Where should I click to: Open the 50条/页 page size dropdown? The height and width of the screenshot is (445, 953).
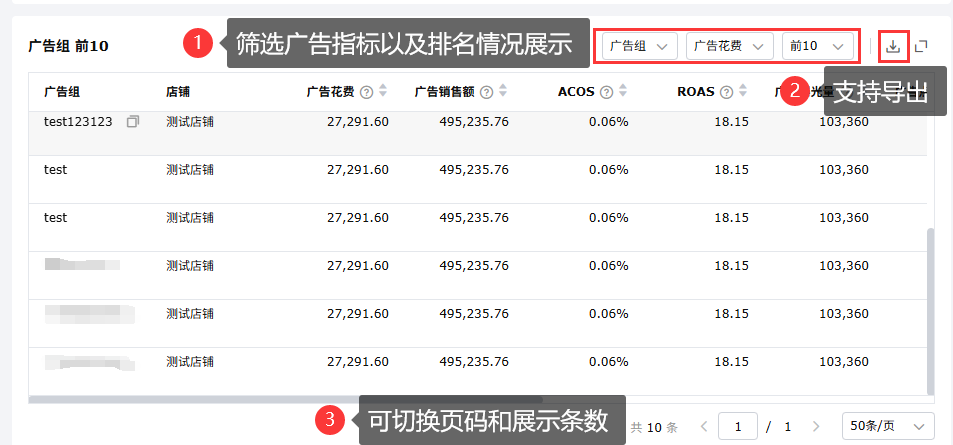pos(888,426)
